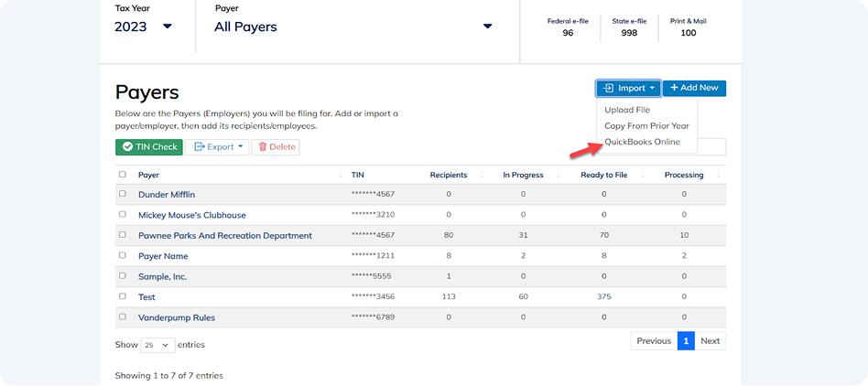Go to the Previous page

tap(654, 341)
